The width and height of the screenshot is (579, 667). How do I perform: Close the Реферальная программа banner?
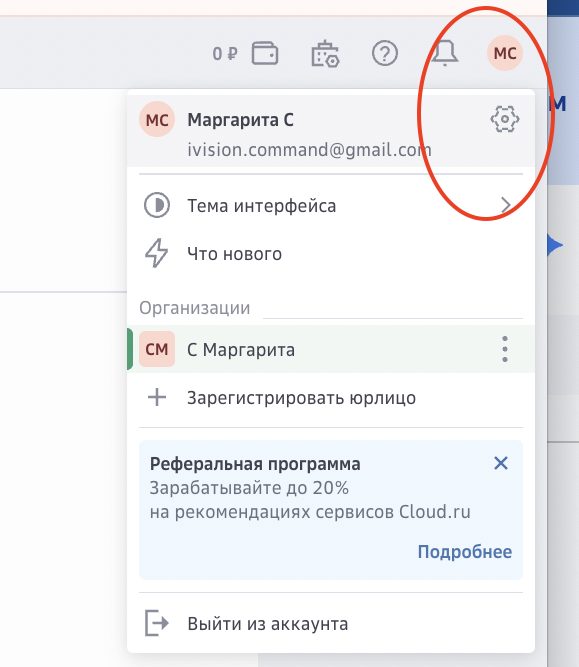tap(501, 463)
